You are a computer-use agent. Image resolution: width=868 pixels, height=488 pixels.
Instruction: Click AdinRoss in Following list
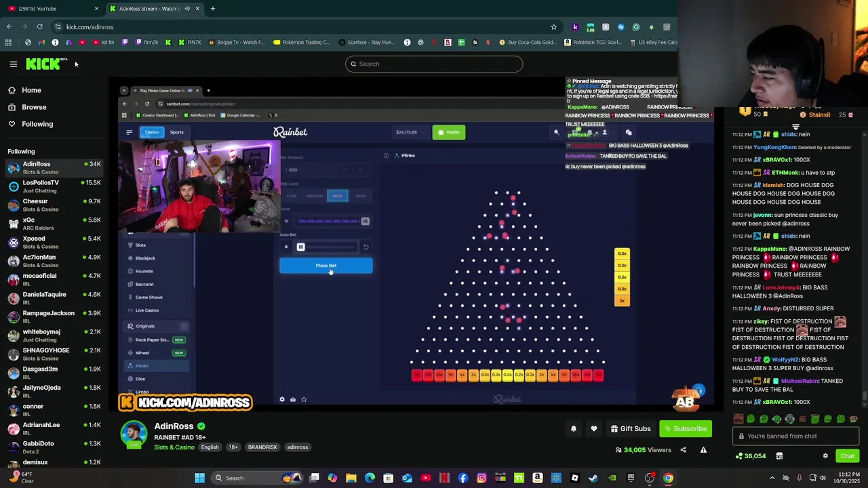(54, 167)
